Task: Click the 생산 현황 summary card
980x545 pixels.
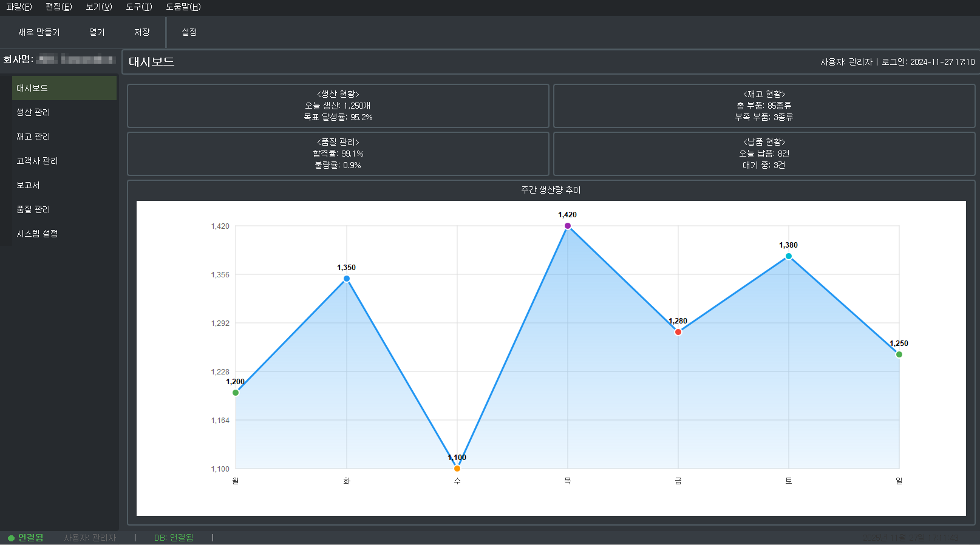Action: [x=338, y=106]
